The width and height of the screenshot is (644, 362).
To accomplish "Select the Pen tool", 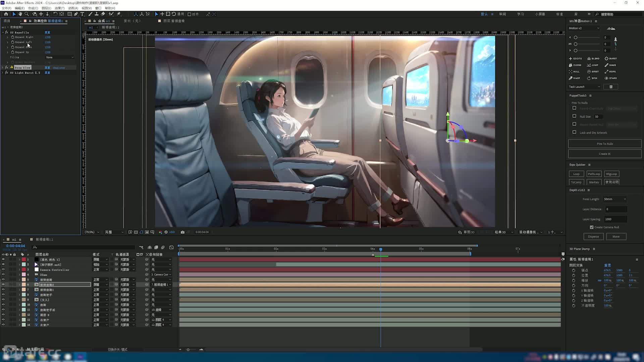I will click(x=76, y=14).
